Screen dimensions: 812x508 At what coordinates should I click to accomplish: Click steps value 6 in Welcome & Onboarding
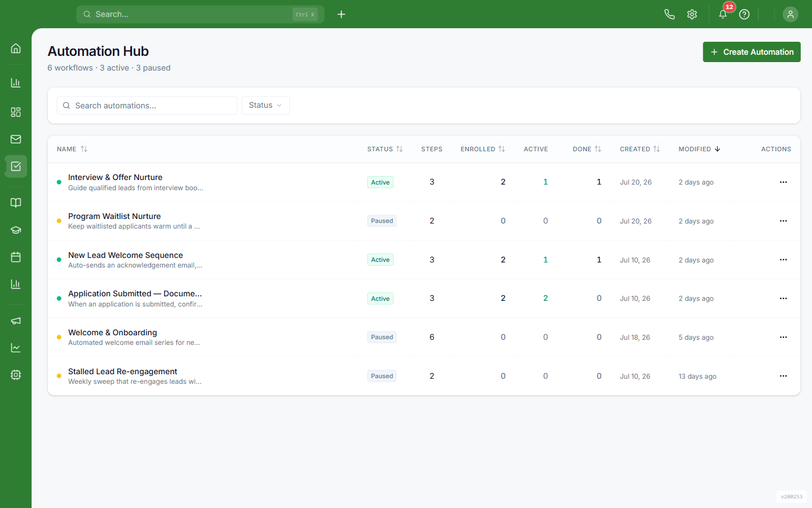coord(432,337)
